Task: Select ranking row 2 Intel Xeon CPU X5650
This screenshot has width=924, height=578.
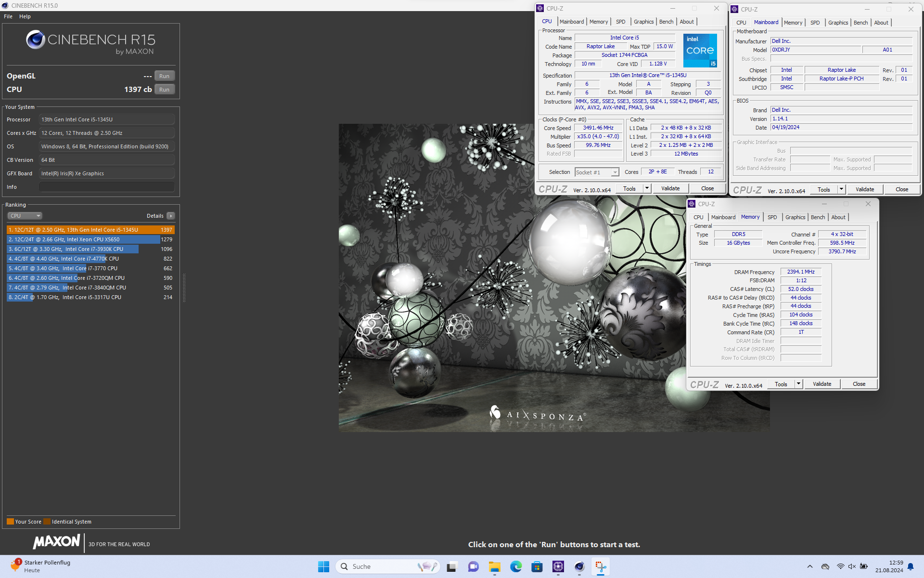Action: pos(90,239)
